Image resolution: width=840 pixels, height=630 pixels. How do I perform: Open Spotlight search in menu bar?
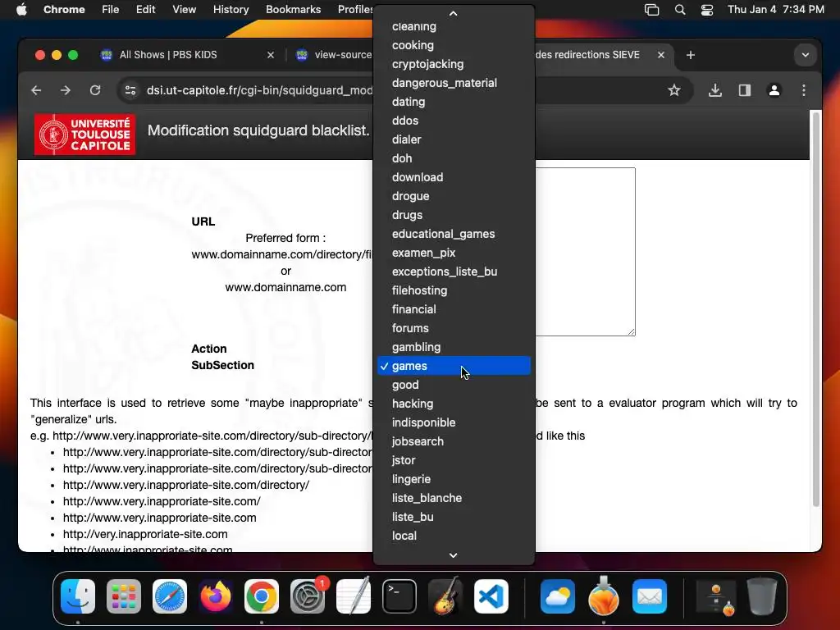680,10
